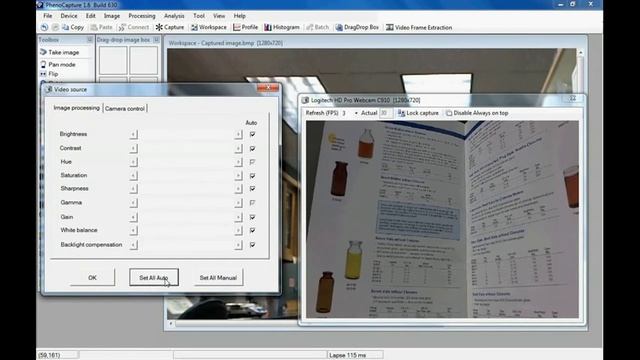
Task: Open the Profile tool
Action: (x=245, y=27)
